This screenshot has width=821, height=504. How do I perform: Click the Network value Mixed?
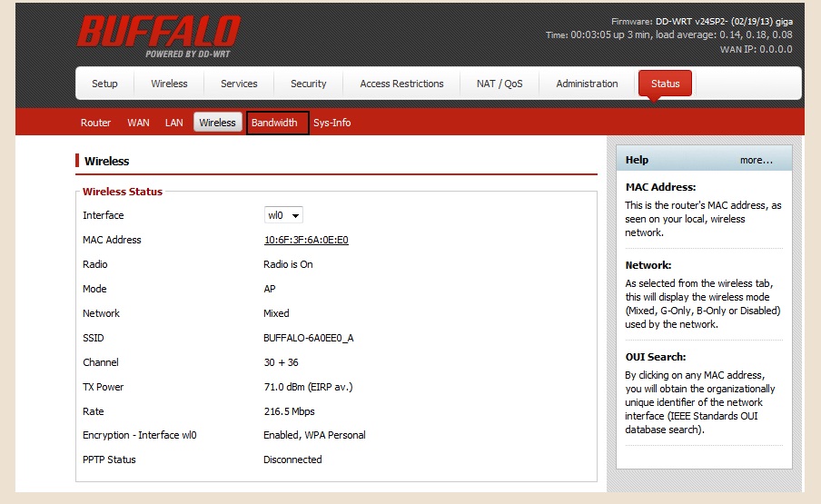click(276, 313)
